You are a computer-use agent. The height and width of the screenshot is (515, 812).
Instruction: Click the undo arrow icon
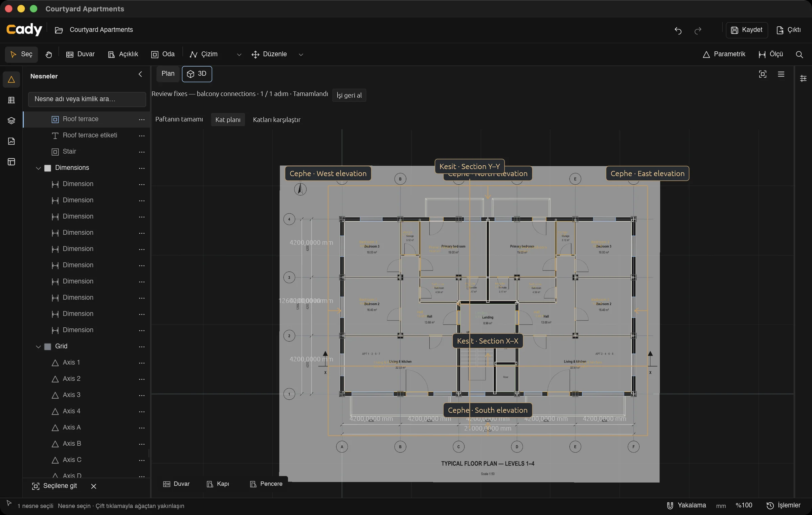point(678,30)
